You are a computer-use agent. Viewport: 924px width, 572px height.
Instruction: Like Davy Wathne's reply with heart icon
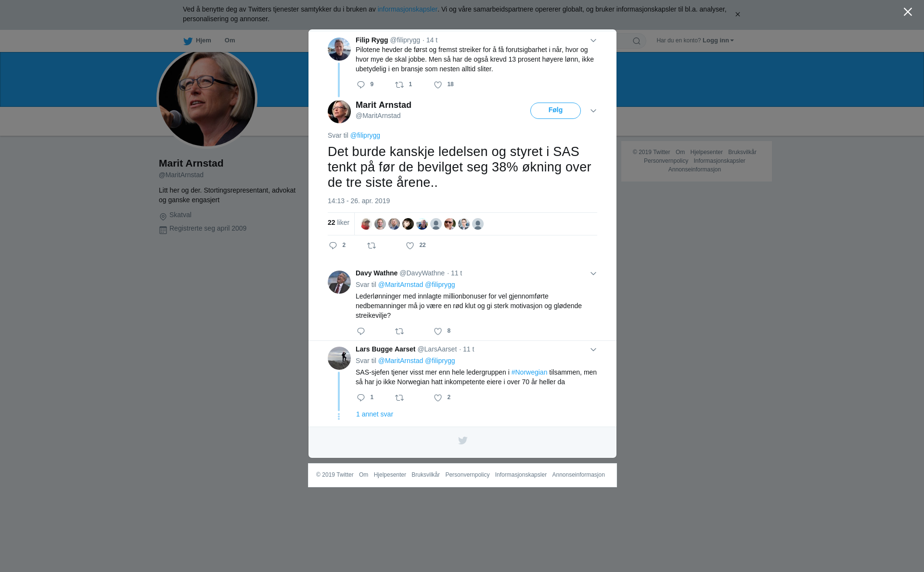tap(438, 331)
